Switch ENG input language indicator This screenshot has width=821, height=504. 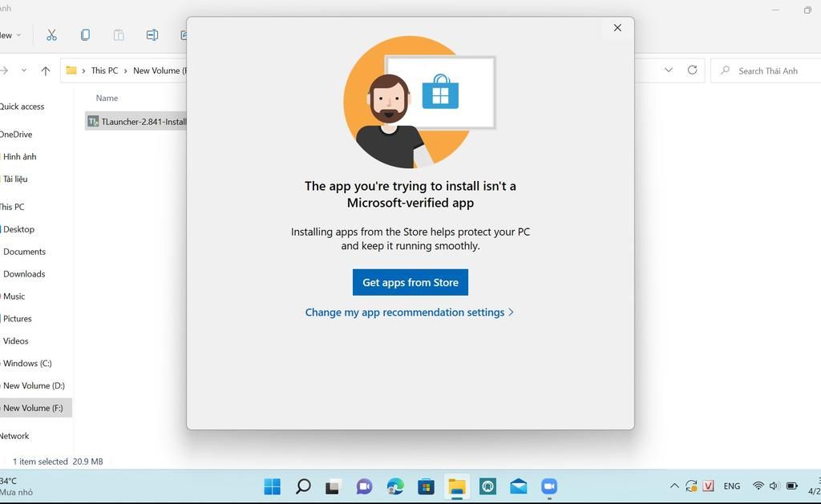[x=731, y=486]
